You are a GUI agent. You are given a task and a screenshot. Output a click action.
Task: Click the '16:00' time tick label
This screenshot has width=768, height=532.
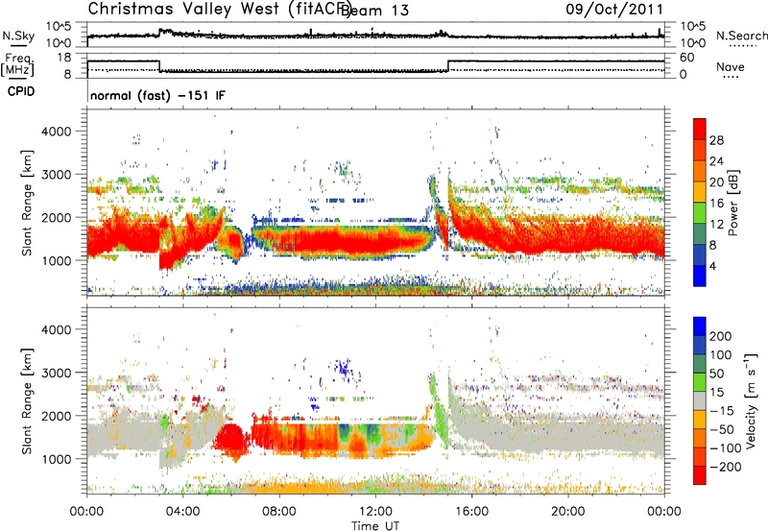[x=471, y=512]
